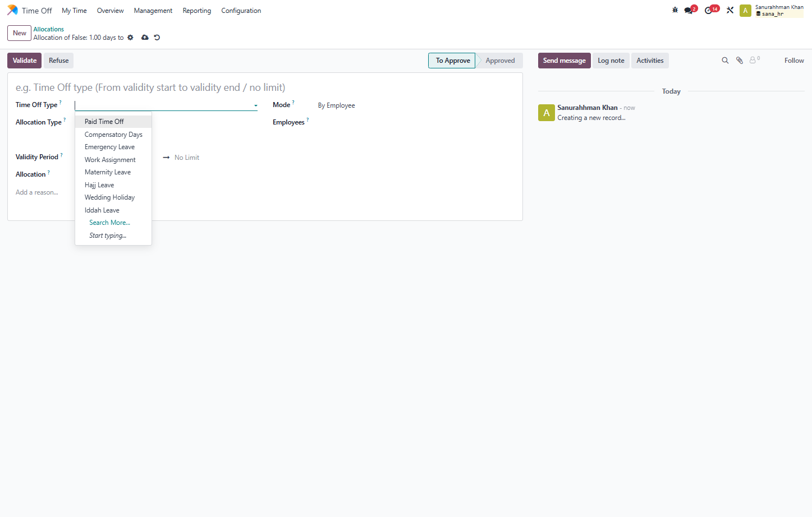Select the To Approve status stage
The height and width of the screenshot is (517, 812).
point(452,61)
